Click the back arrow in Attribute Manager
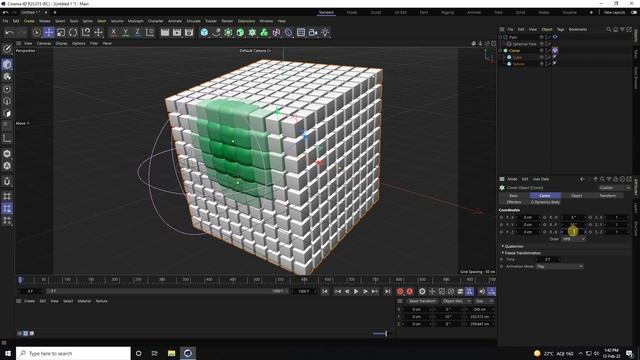The image size is (640, 360). click(x=582, y=179)
